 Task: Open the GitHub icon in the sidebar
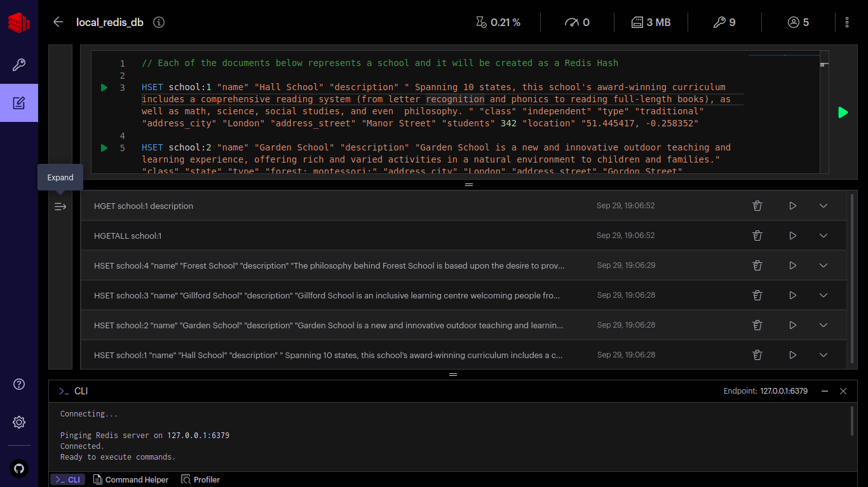pos(18,469)
